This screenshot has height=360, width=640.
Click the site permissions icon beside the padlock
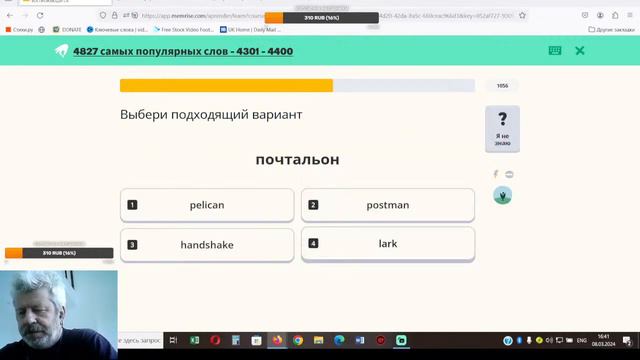pos(126,16)
